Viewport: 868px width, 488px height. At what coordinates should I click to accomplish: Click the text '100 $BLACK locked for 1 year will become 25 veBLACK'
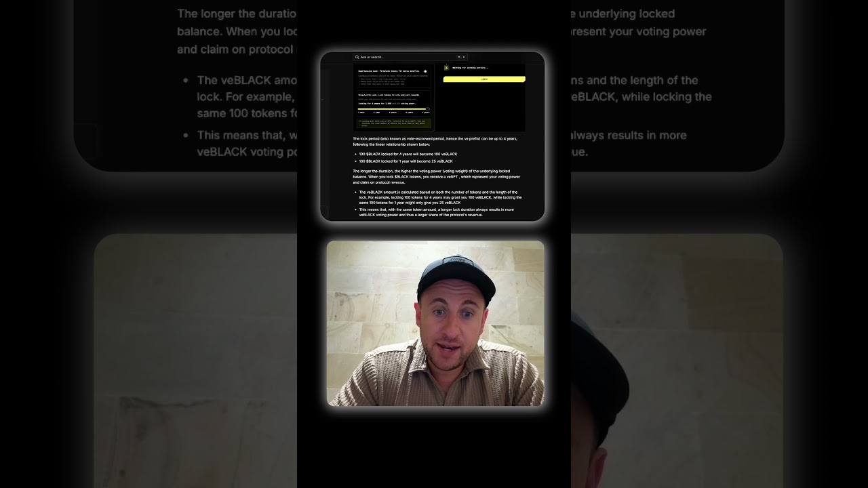(x=406, y=161)
